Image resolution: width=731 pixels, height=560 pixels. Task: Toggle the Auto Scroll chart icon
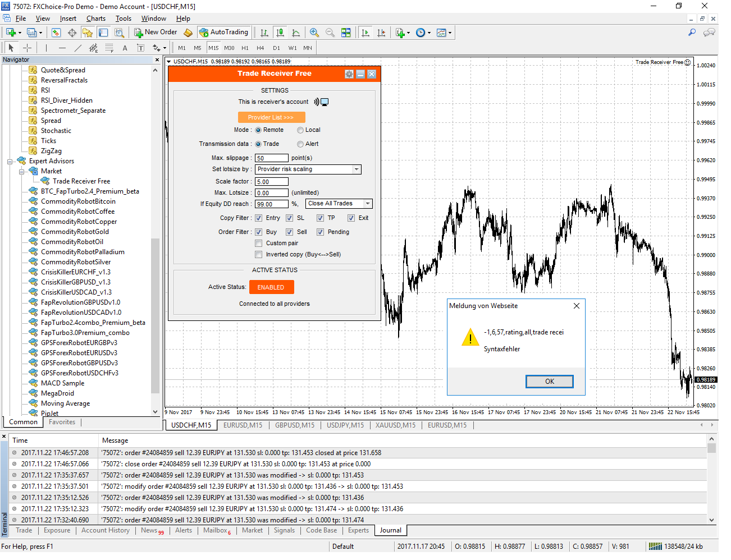pyautogui.click(x=365, y=33)
